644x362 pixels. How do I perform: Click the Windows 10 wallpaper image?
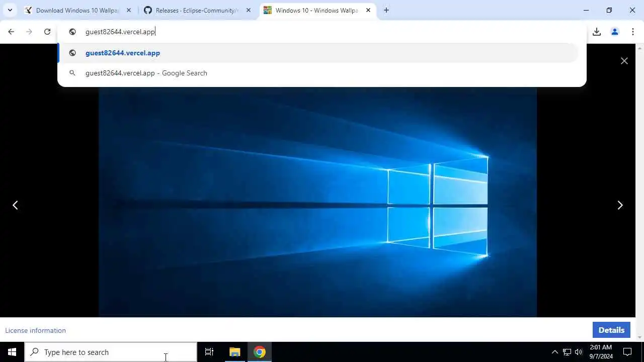click(x=317, y=202)
